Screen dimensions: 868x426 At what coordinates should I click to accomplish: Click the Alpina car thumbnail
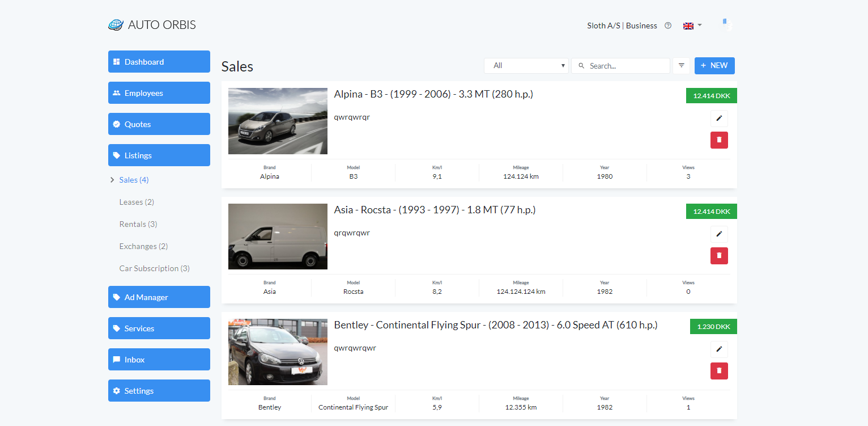(x=278, y=121)
